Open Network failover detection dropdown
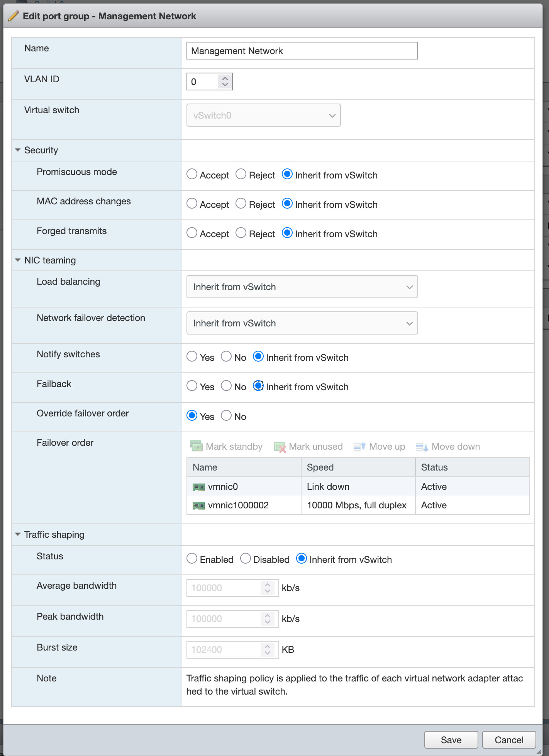 (x=302, y=323)
